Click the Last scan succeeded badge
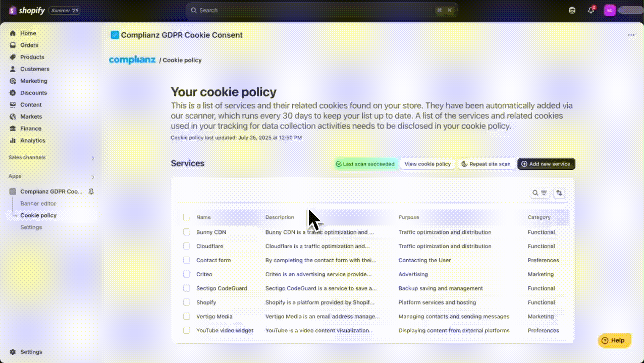Viewport: 644px width, 363px height. click(x=365, y=164)
